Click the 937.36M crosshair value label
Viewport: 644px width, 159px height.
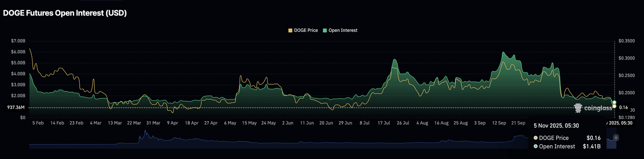(x=16, y=108)
